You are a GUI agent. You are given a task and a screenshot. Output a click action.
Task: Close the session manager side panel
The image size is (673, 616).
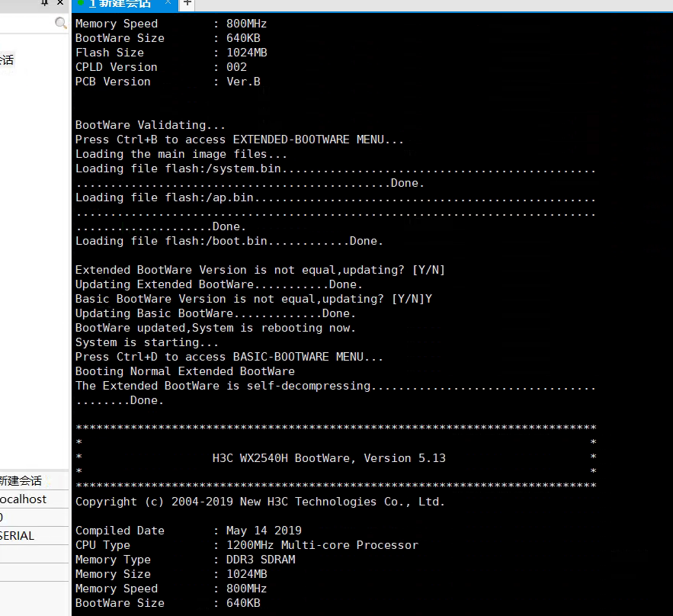[60, 2]
